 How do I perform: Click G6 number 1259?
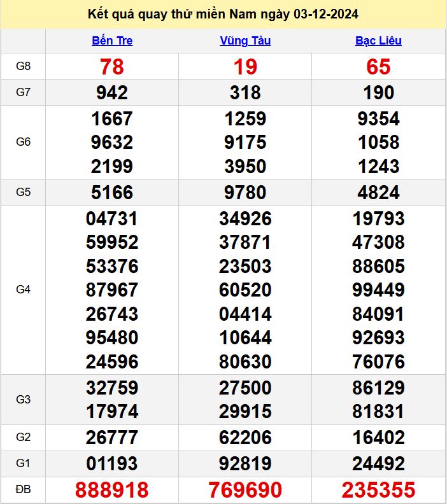pos(245,118)
